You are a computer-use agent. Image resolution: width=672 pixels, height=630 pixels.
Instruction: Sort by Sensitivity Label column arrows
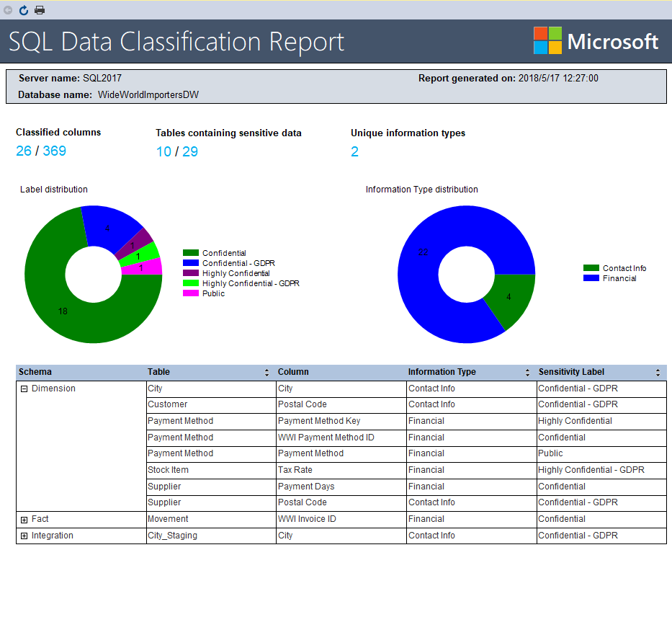[658, 373]
